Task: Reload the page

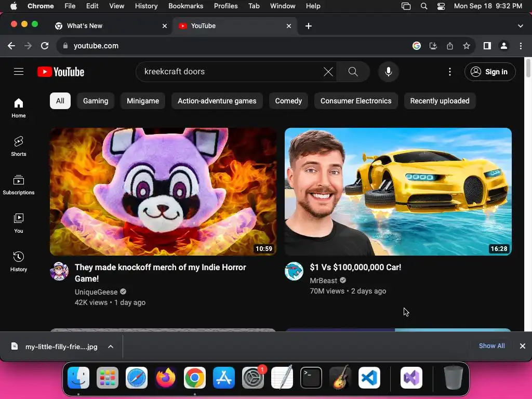Action: point(45,46)
